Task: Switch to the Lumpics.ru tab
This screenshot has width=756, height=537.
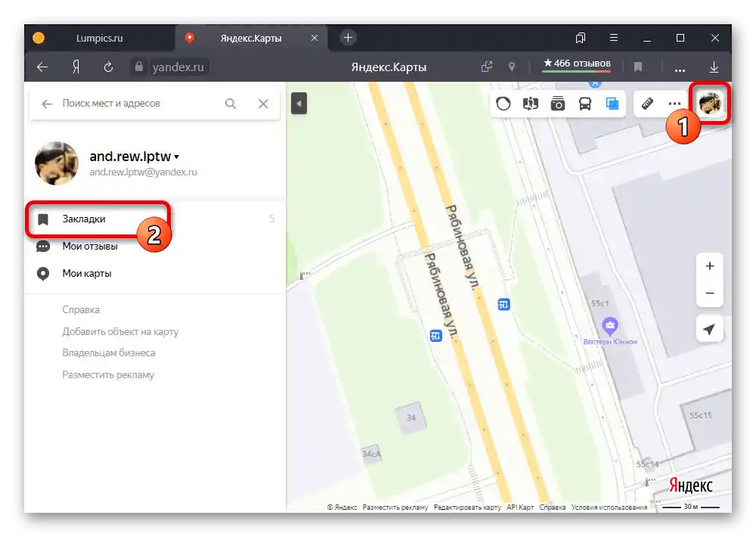Action: coord(99,38)
